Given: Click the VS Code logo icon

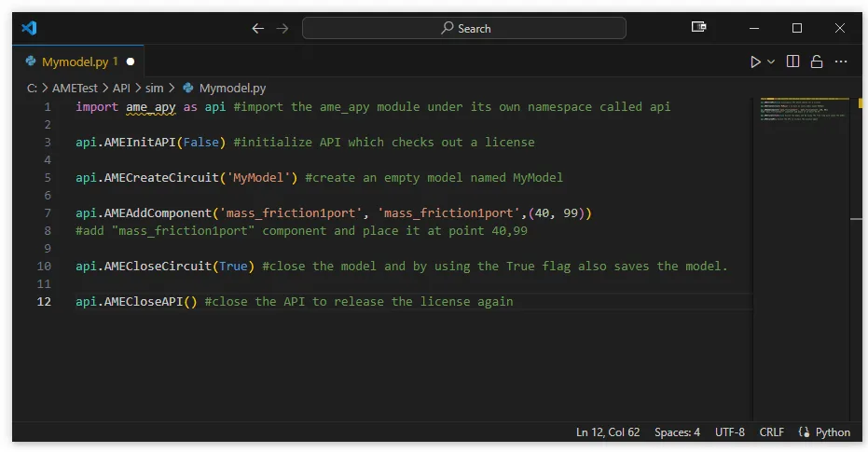Looking at the screenshot, I should [x=29, y=28].
